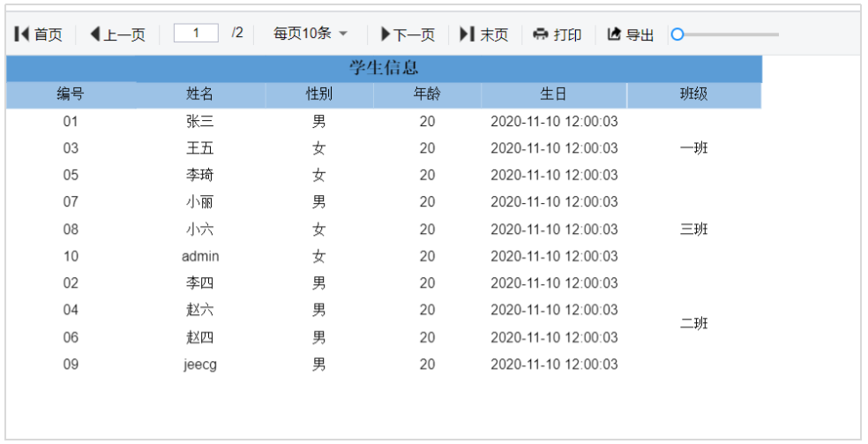Click the total pages label /2
This screenshot has width=868, height=444.
pyautogui.click(x=237, y=34)
